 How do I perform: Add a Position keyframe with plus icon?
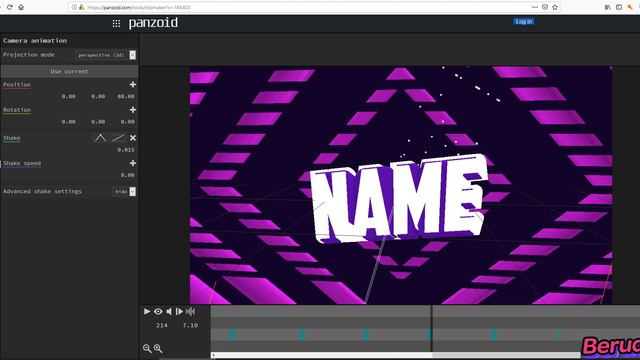coord(133,84)
